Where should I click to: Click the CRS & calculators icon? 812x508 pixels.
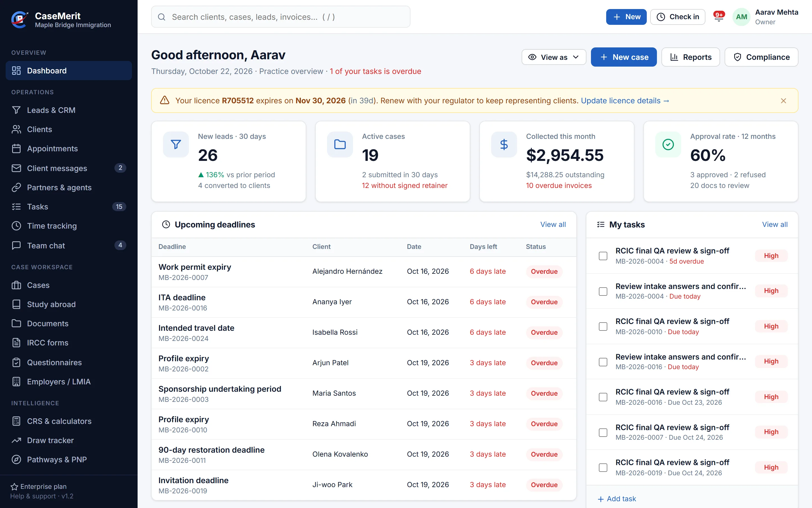[x=16, y=421]
